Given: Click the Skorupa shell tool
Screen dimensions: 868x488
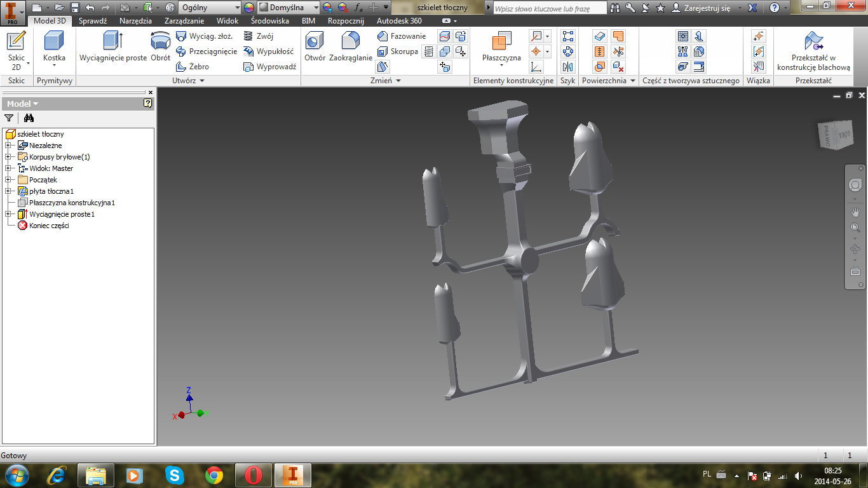Looking at the screenshot, I should (397, 51).
